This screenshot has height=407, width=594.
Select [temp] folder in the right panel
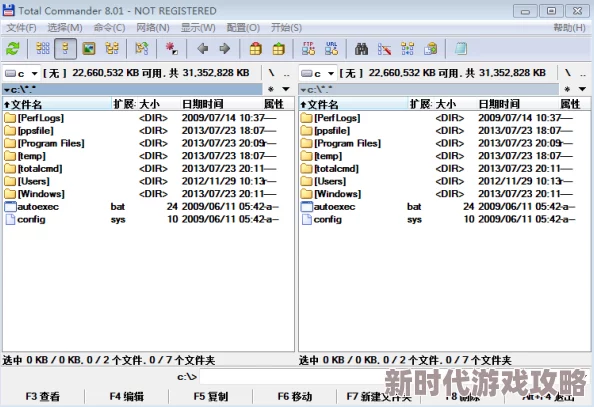pos(444,156)
